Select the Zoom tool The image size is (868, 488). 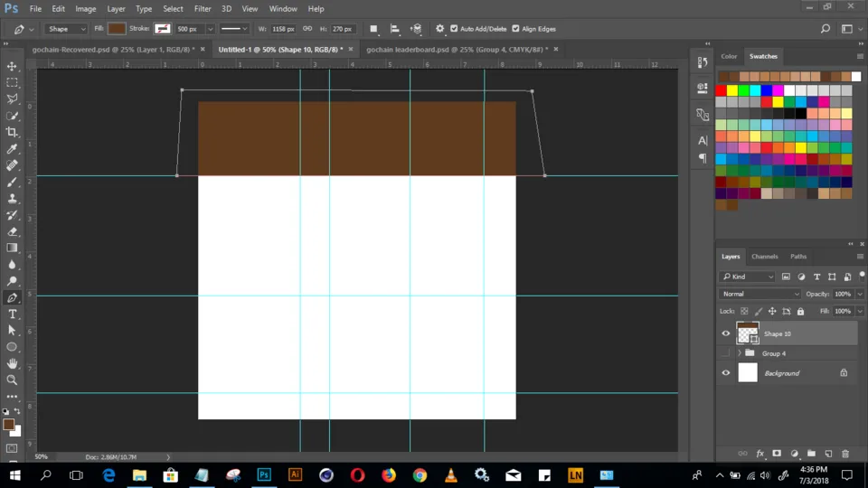pos(12,380)
